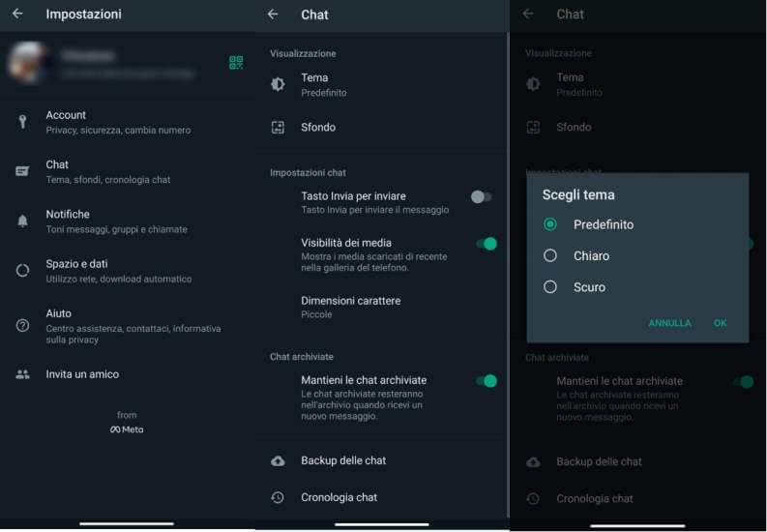Click the back arrow on middle Chat screen

click(x=273, y=15)
